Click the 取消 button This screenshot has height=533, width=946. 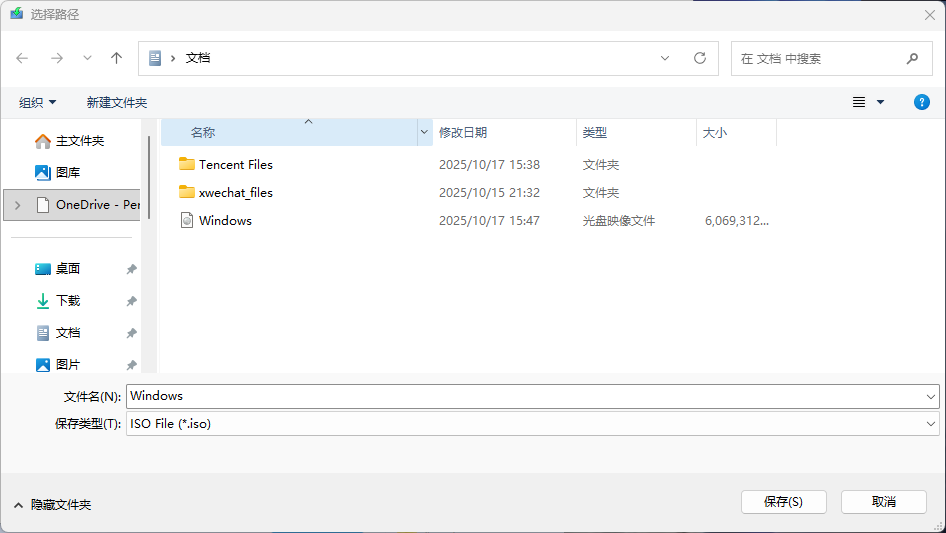[883, 501]
